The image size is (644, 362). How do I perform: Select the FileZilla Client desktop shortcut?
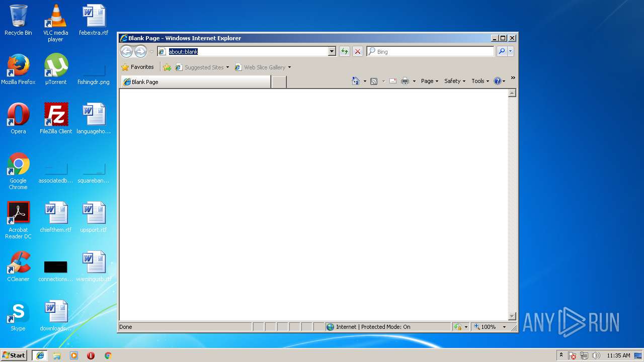click(56, 119)
